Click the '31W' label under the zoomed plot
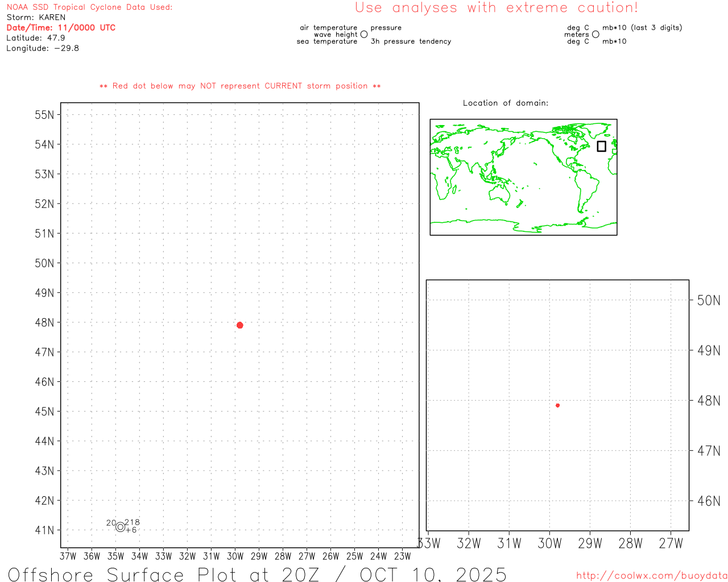 (510, 543)
